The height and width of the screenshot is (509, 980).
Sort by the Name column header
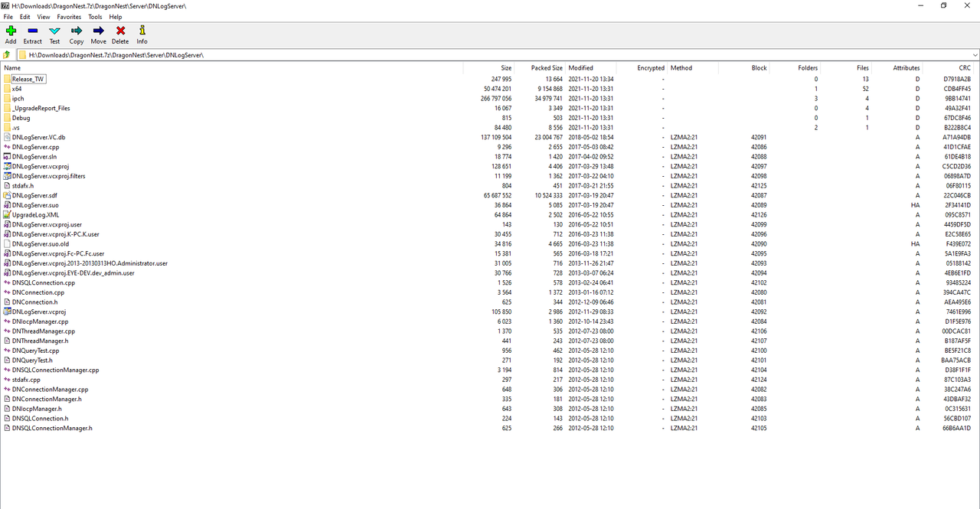point(232,68)
